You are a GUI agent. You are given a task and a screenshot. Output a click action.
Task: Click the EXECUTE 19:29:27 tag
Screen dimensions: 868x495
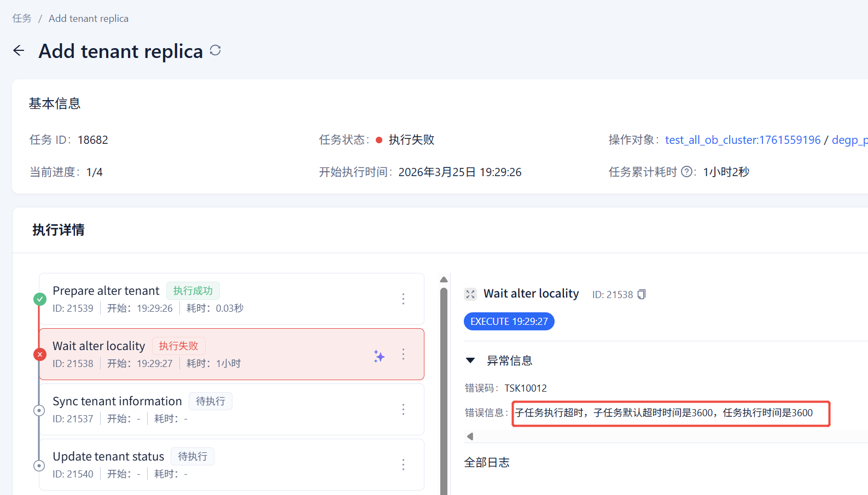[509, 322]
